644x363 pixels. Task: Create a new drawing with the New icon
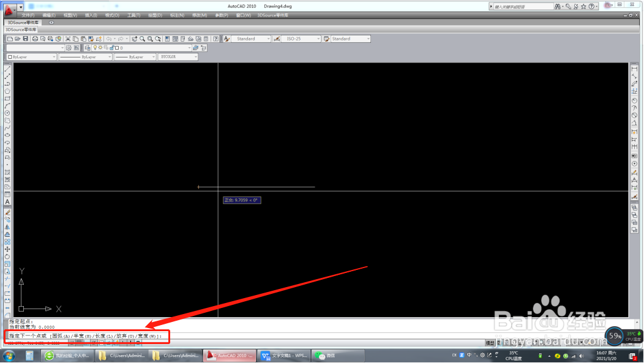(x=10, y=39)
